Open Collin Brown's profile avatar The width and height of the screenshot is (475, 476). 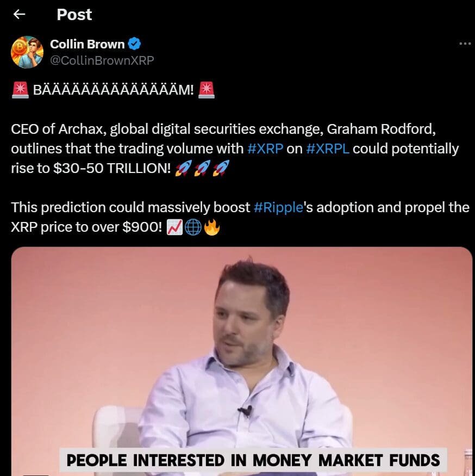tap(27, 52)
